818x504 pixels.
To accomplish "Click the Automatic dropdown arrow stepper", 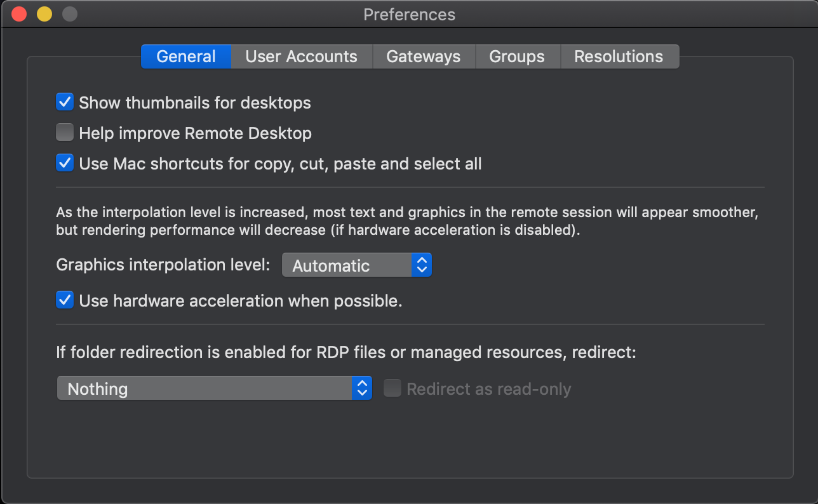I will [x=421, y=265].
